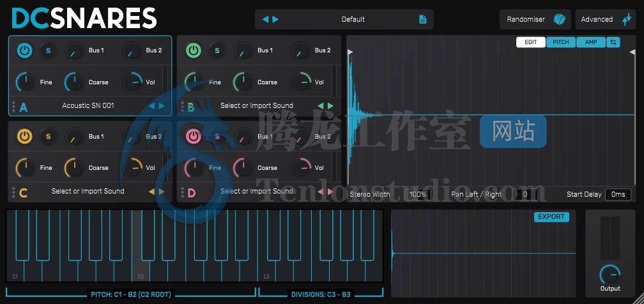The width and height of the screenshot is (644, 304).
Task: Click the EXPORT button
Action: tap(551, 217)
